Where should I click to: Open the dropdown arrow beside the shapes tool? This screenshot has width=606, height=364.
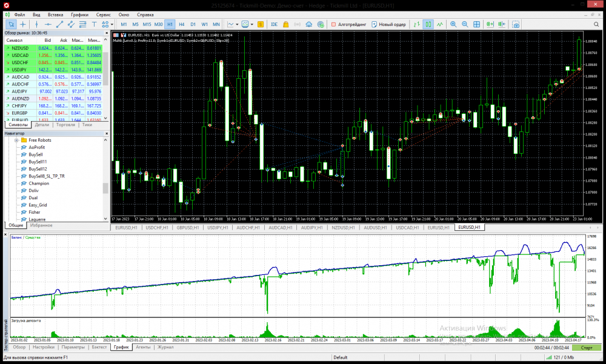(112, 24)
